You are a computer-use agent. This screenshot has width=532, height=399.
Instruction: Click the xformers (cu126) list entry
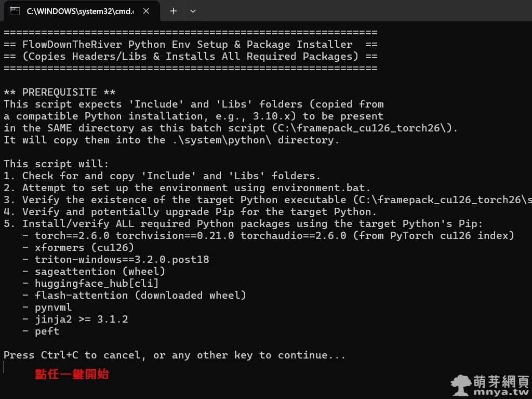point(84,248)
